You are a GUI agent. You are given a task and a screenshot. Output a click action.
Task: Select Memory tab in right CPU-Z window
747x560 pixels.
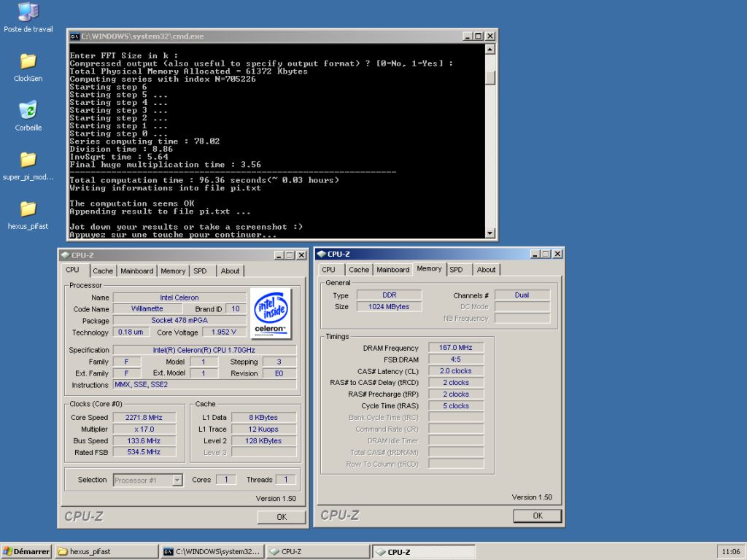[429, 268]
